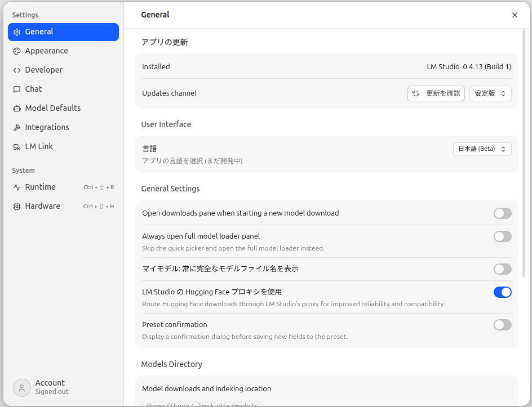Click the refresh arrows icon beside 更新を確認

point(416,93)
